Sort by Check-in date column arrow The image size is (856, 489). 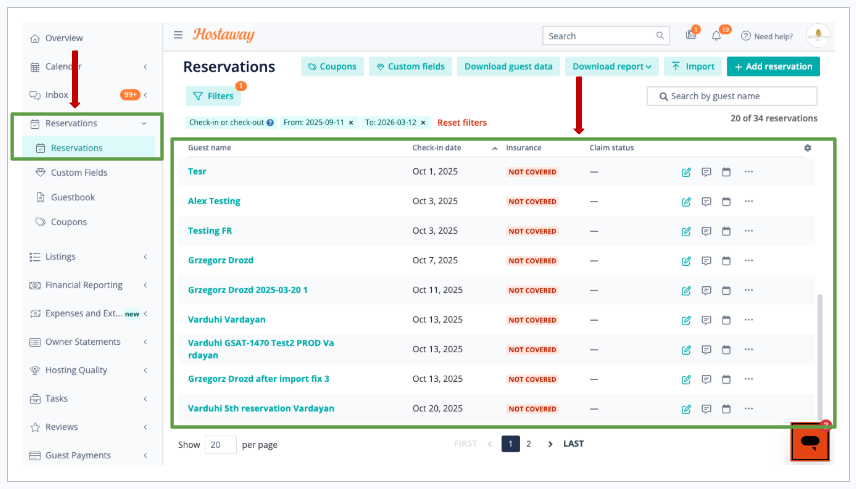494,148
